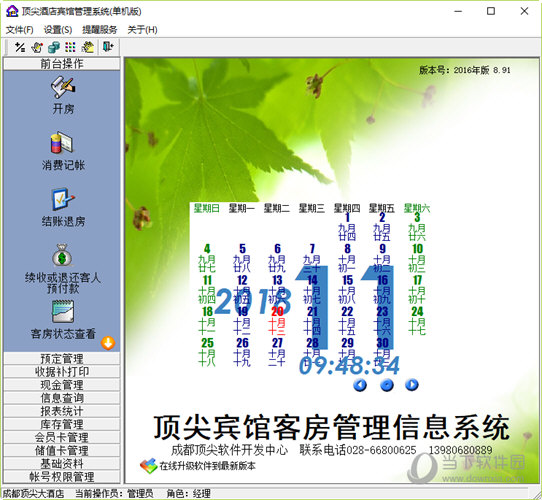Click the exit door toolbar icon

coord(108,47)
